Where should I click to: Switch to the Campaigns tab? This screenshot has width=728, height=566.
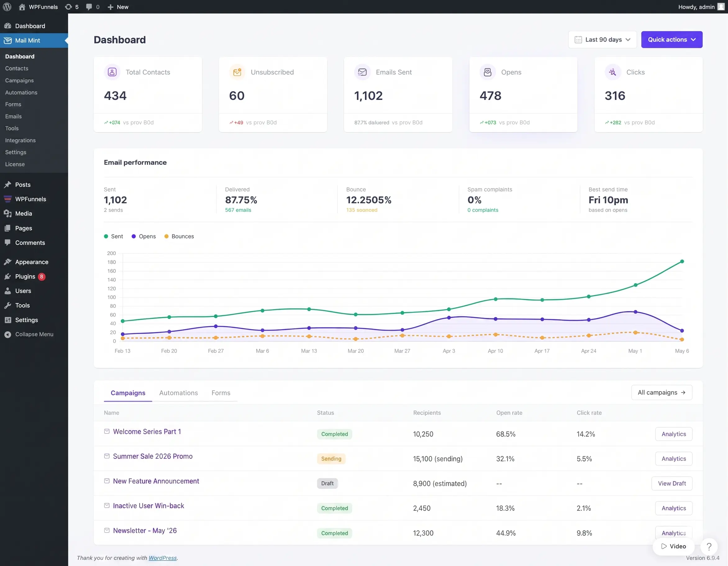point(128,393)
